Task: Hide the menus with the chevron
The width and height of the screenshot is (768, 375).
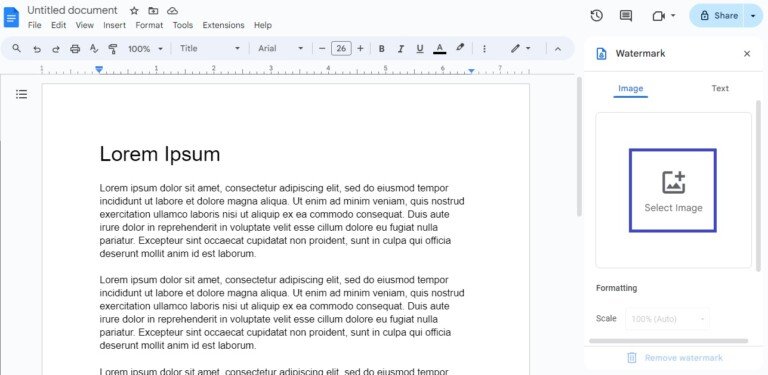Action: (558, 48)
